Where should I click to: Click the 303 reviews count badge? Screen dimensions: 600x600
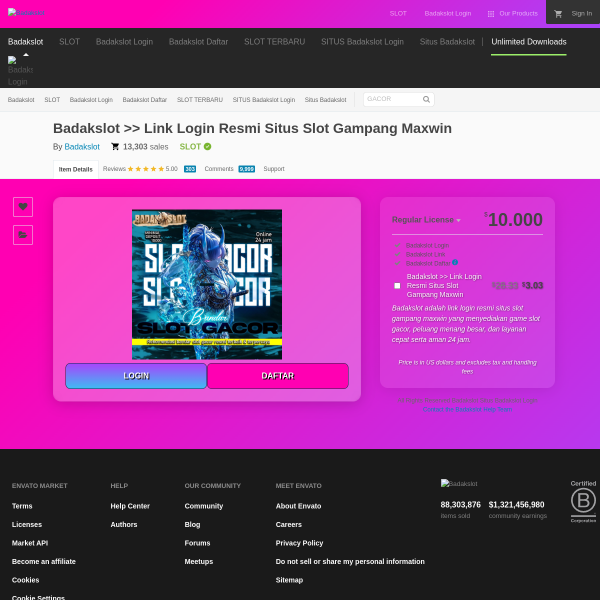coord(190,169)
